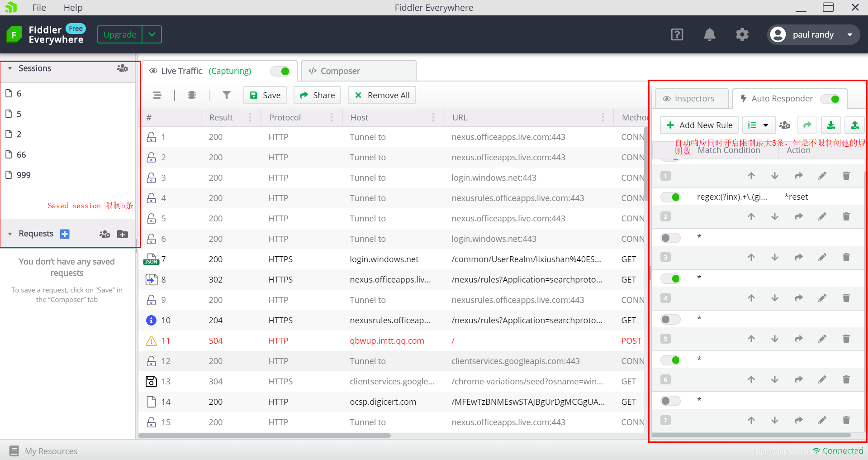Enable the rule toggle above row 5
The width and height of the screenshot is (868, 460).
tap(670, 319)
